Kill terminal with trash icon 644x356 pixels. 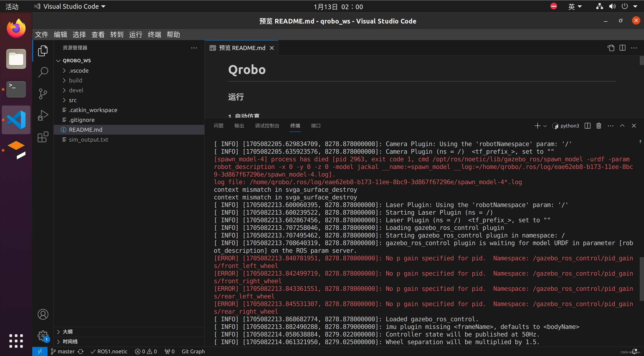tap(599, 126)
